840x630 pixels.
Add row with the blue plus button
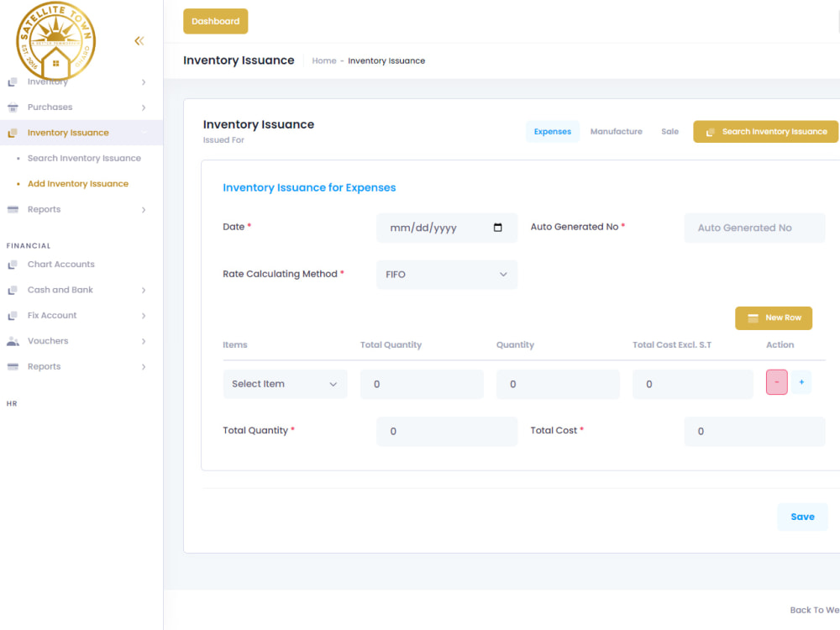click(x=801, y=382)
